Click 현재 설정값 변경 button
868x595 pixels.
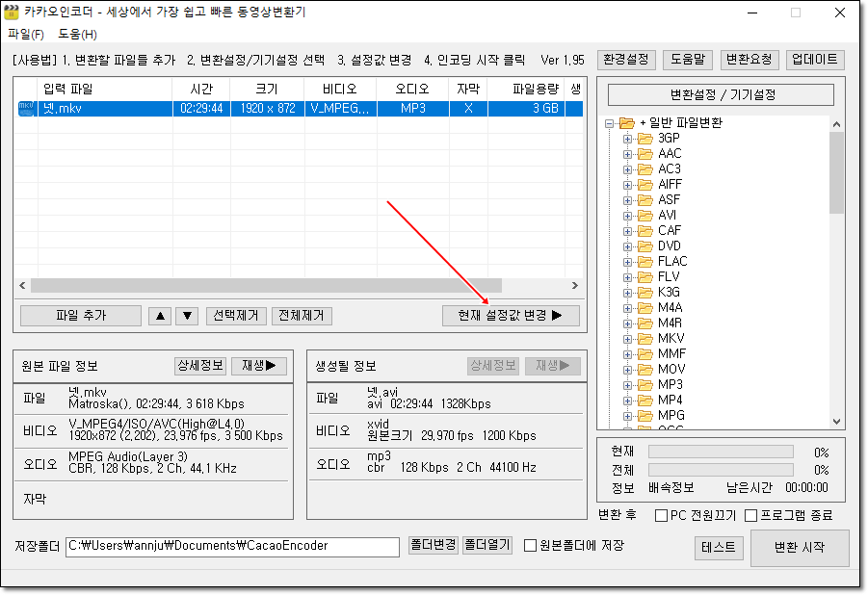(511, 316)
